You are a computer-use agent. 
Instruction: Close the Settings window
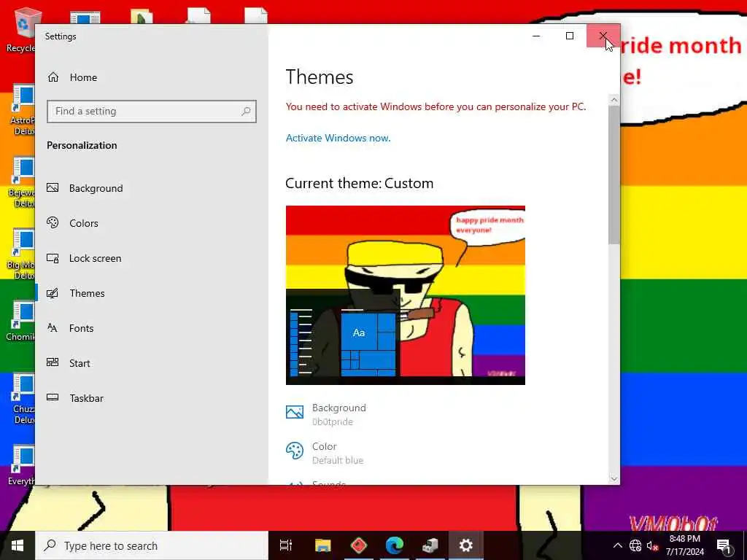(x=603, y=36)
